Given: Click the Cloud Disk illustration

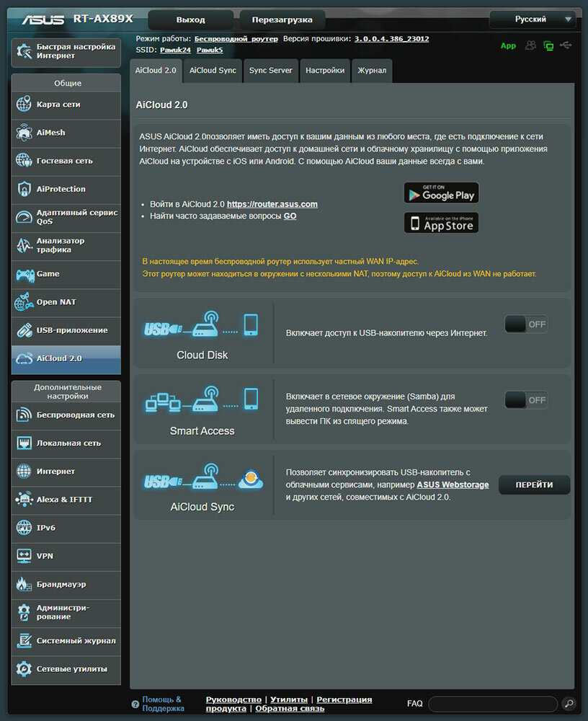Looking at the screenshot, I should [202, 325].
